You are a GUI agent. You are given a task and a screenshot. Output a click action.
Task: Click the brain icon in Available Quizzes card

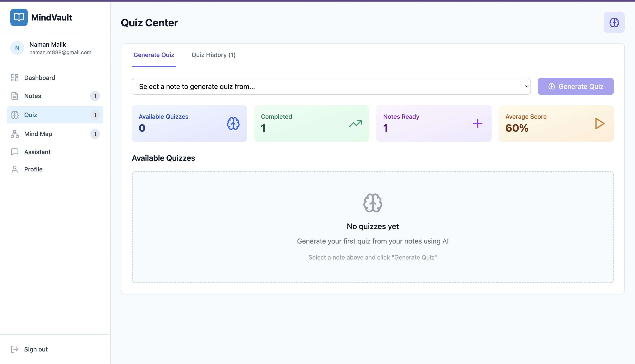tap(233, 123)
